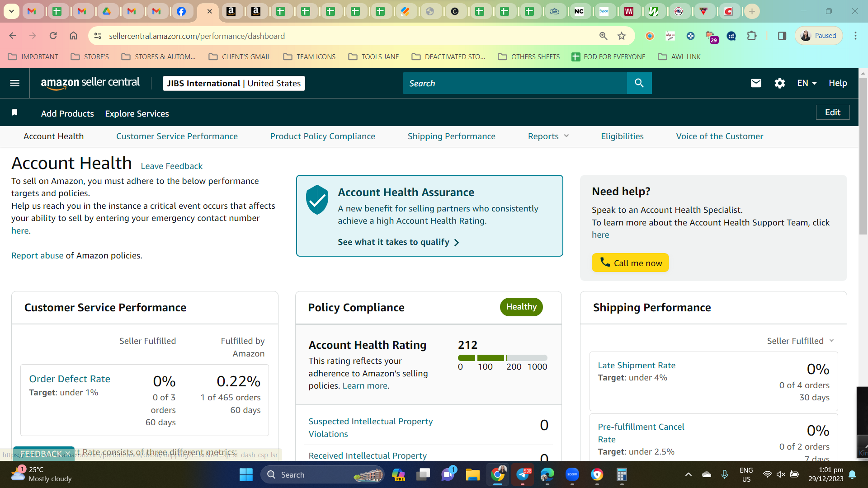Click Explore Services in the navigation bar
The image size is (868, 488).
[x=137, y=113]
